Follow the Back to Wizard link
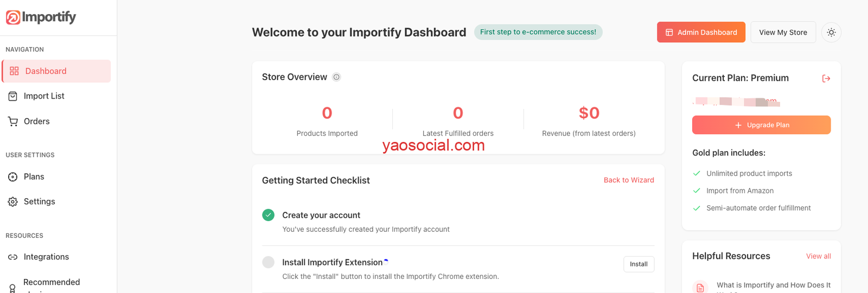Viewport: 868px width, 293px height. point(629,180)
